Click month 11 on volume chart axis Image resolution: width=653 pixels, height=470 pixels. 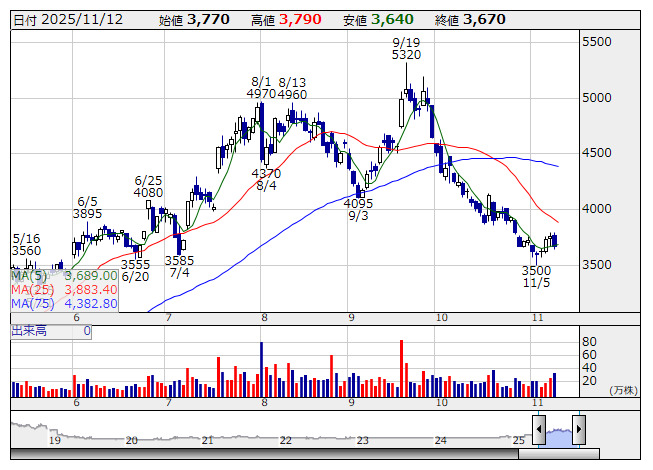click(x=538, y=403)
